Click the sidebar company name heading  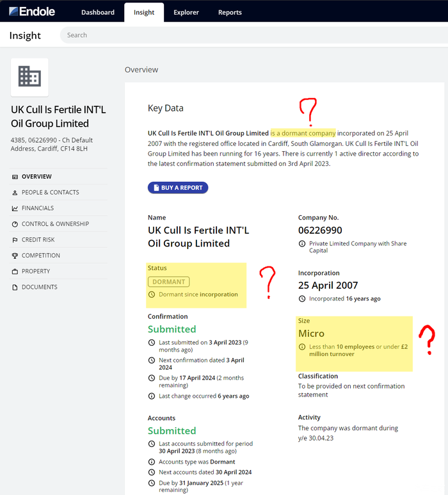58,117
